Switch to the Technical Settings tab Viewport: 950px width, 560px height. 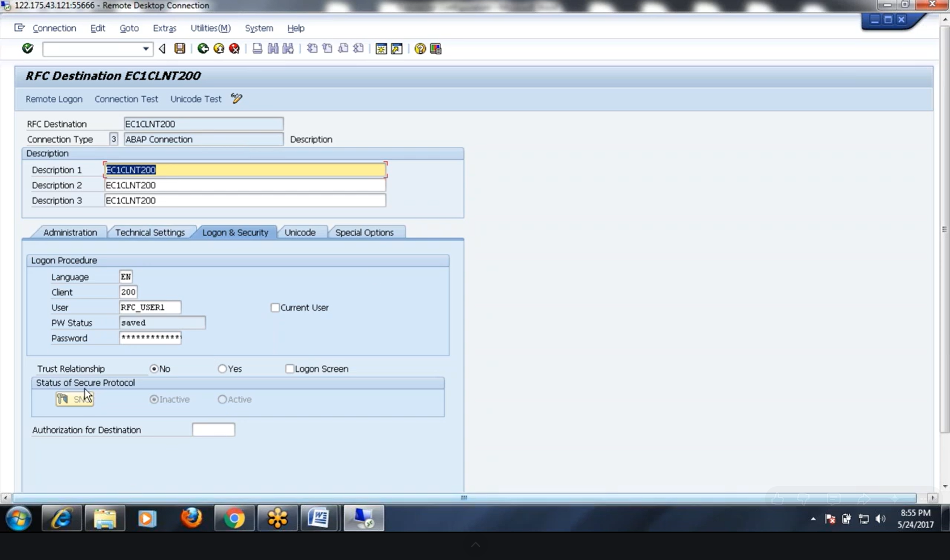pos(150,232)
